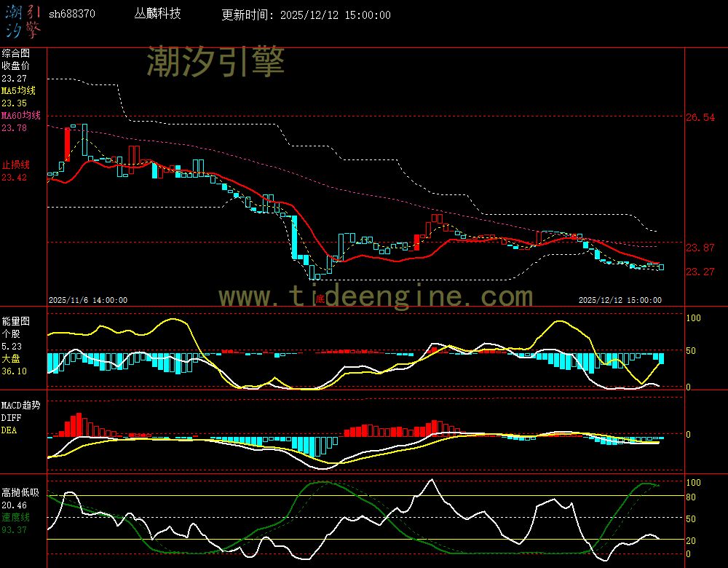728x568 pixels.
Task: Click the 更新时间 timestamp in header
Action: click(306, 15)
